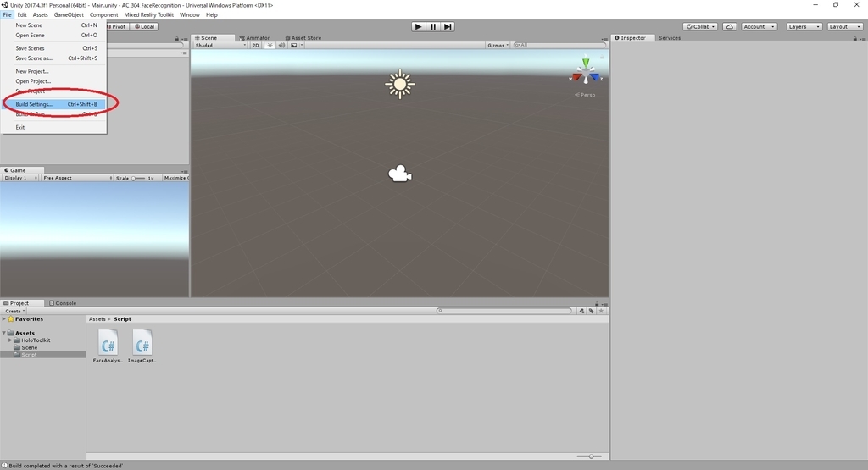This screenshot has width=868, height=470.
Task: Click the blue Z axis gizmo cone
Action: (x=594, y=78)
